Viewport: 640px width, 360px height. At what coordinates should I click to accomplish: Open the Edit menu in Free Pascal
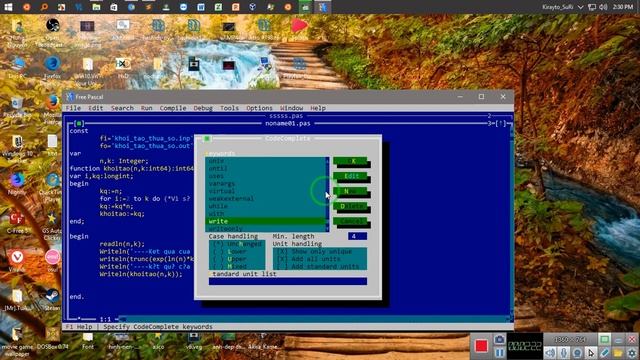pyautogui.click(x=96, y=108)
